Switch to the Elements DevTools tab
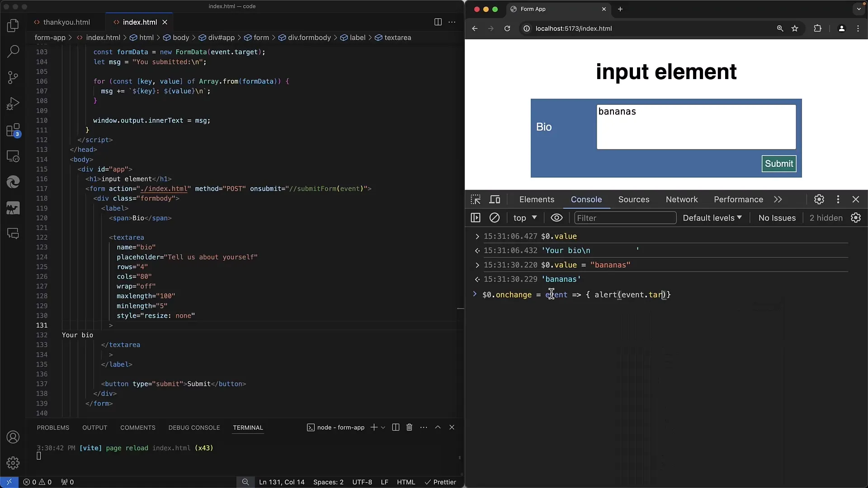 (537, 199)
